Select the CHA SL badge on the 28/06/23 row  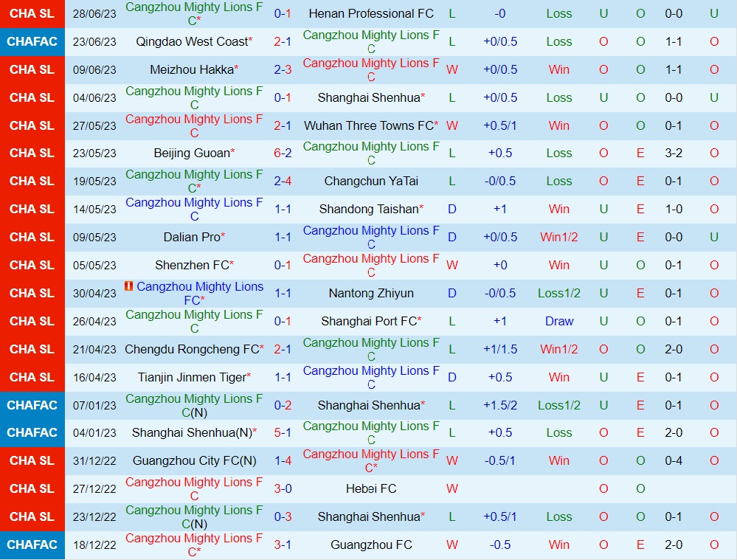click(x=32, y=13)
